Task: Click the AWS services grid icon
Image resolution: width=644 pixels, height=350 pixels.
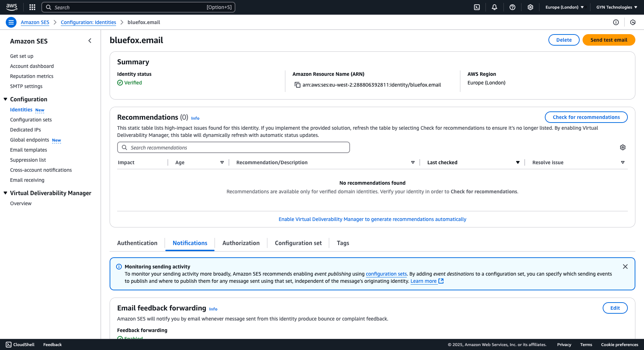Action: [32, 7]
